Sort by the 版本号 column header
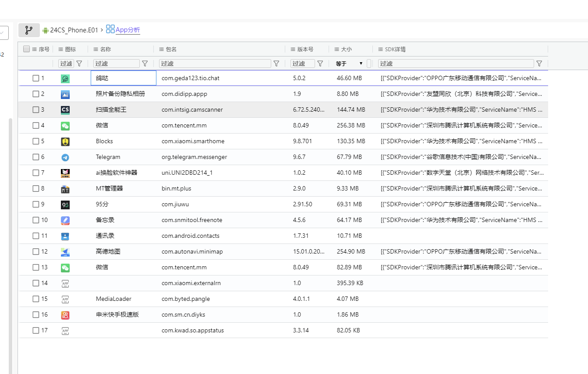Viewport: 588px width, 374px height. point(305,49)
